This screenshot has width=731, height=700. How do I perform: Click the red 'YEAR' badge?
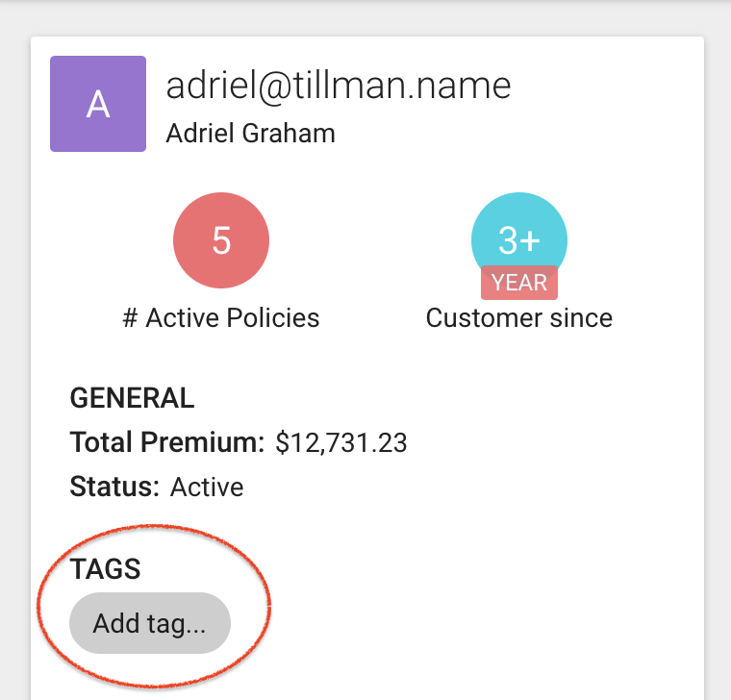[519, 284]
